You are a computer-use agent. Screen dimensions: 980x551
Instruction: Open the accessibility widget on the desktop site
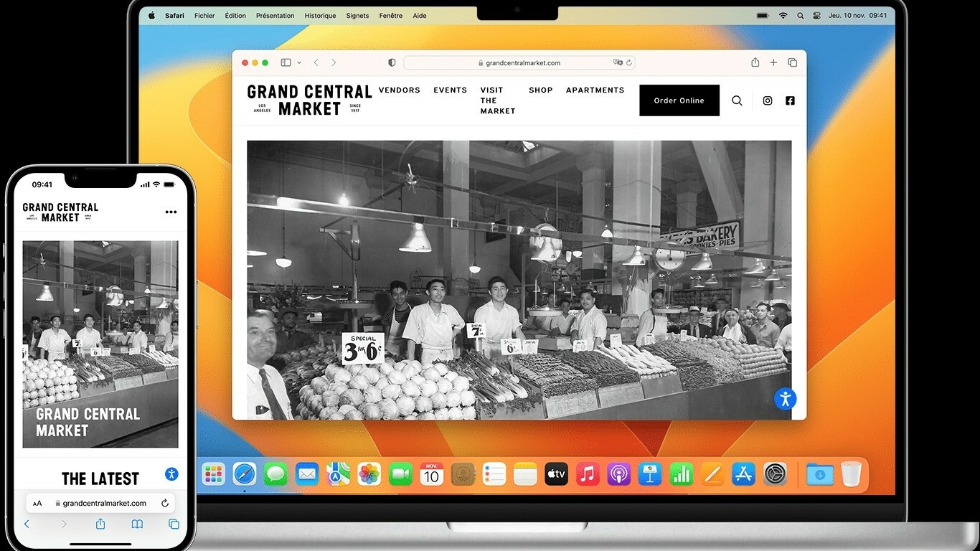click(785, 399)
